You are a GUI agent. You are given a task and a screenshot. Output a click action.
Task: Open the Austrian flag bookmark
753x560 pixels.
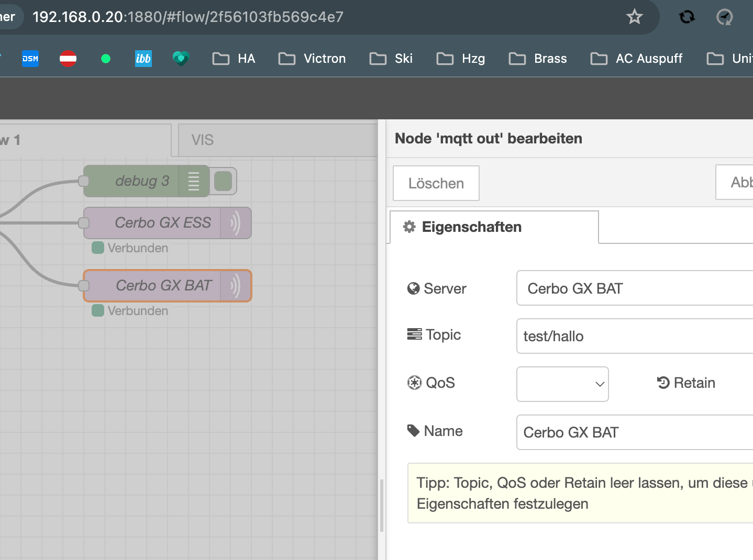[x=68, y=59]
